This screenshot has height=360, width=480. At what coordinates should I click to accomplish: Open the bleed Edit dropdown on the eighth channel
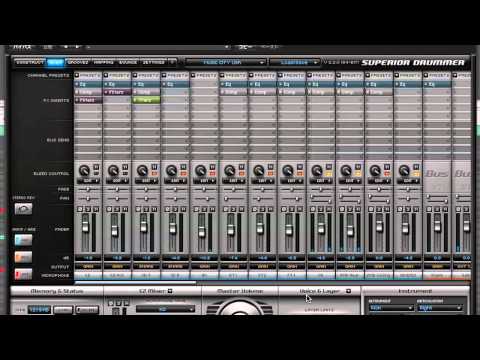pyautogui.click(x=292, y=181)
